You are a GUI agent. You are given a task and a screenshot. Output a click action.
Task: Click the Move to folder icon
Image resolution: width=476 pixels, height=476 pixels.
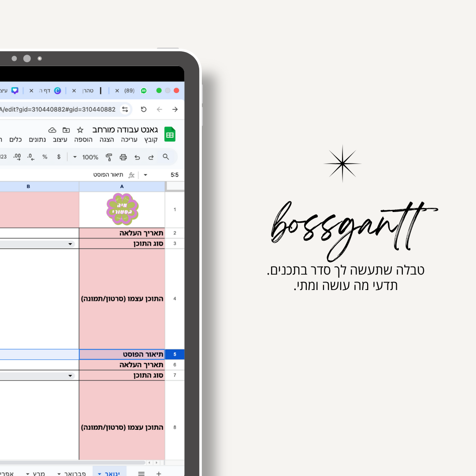coord(66,130)
